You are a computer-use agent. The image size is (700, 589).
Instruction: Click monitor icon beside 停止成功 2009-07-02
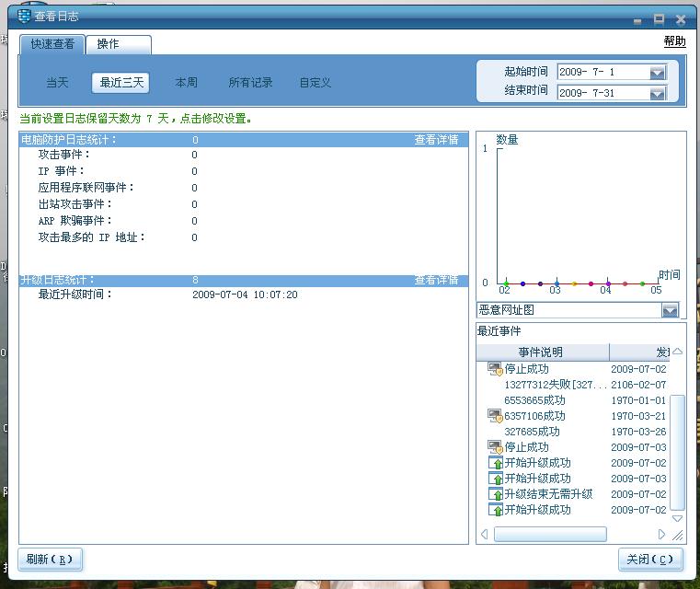pos(495,369)
